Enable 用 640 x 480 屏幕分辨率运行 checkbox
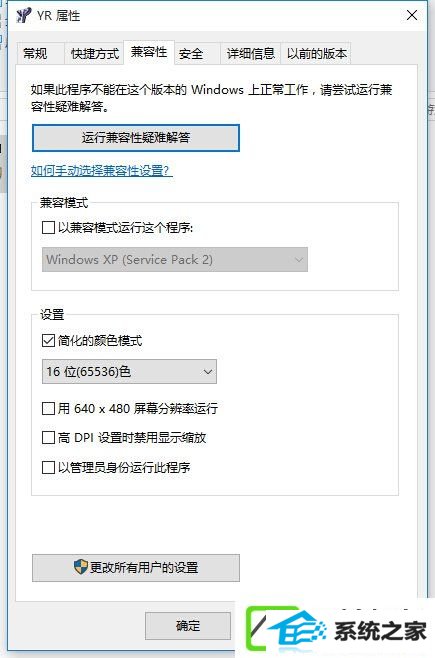Image resolution: width=435 pixels, height=658 pixels. [x=49, y=408]
